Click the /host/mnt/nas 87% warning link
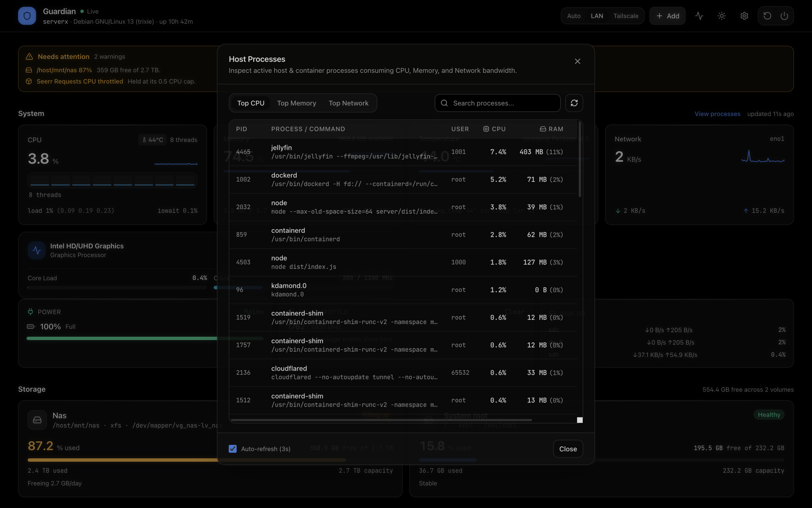This screenshot has width=812, height=508. (x=64, y=70)
